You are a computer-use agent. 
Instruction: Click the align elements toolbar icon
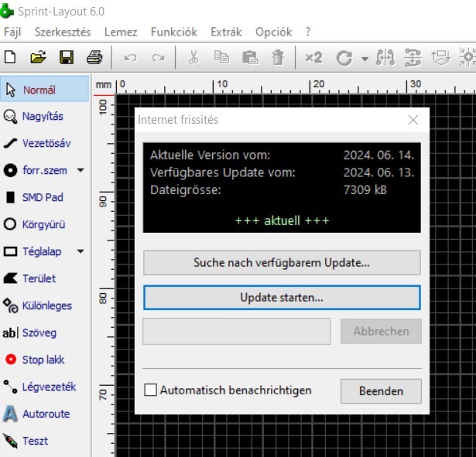440,57
